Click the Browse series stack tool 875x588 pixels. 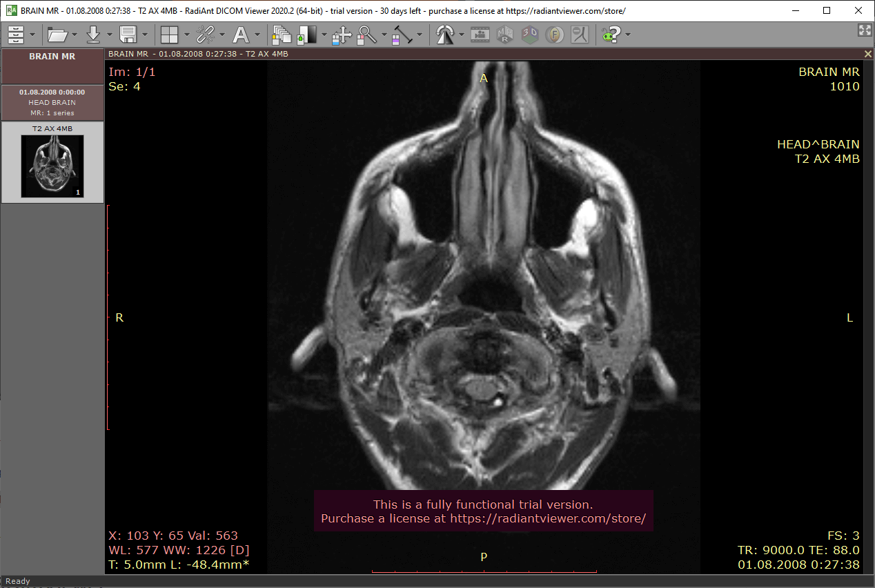pos(282,35)
